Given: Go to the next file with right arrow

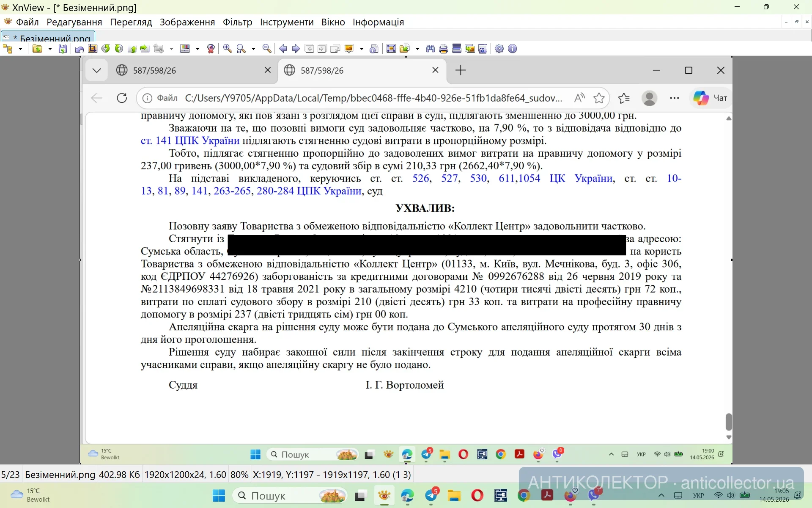Looking at the screenshot, I should click(296, 49).
